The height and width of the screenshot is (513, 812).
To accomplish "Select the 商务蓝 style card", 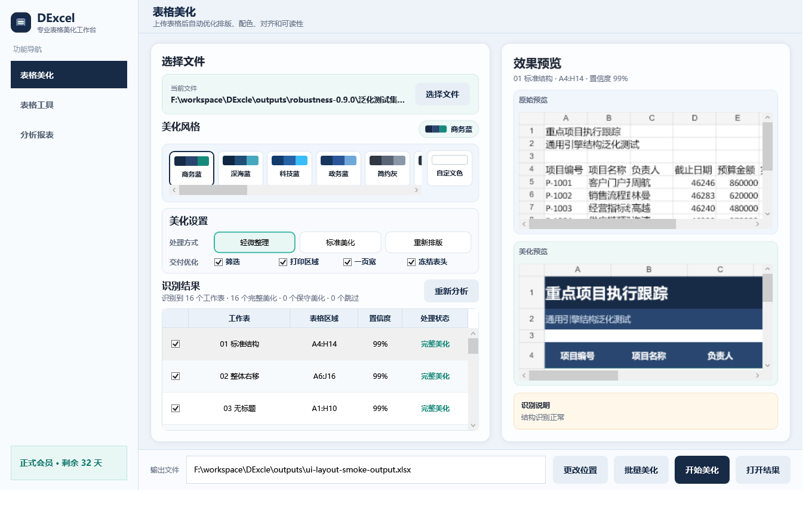I will tap(192, 168).
